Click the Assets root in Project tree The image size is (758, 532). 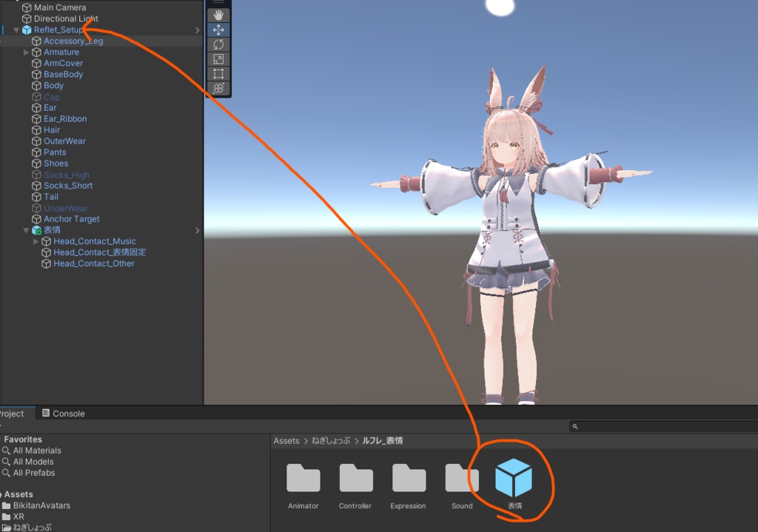[19, 494]
